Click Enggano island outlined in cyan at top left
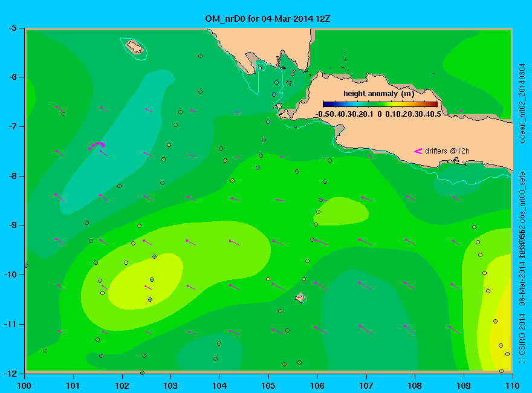This screenshot has height=393, width=532. coord(135,47)
